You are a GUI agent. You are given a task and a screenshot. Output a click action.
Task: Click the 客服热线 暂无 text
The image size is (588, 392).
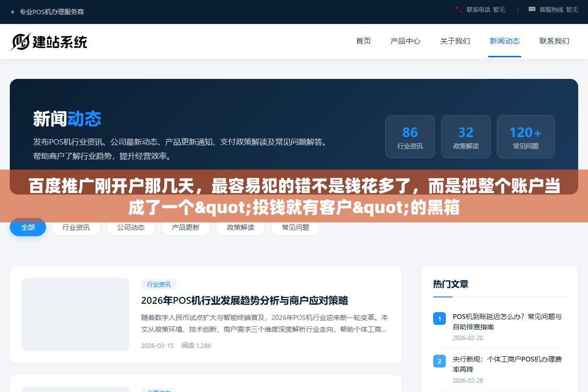(559, 9)
